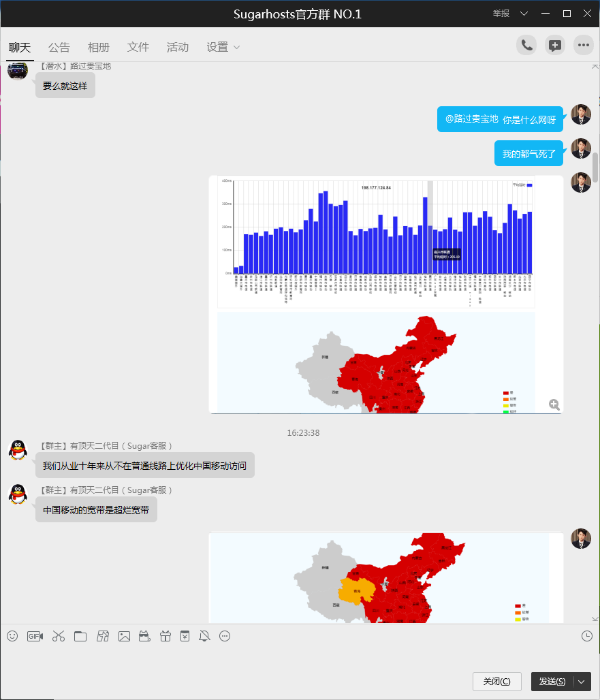Click penguin avatar beside 中国移动的宽带 message
Viewport: 600px width, 700px height.
tap(18, 494)
